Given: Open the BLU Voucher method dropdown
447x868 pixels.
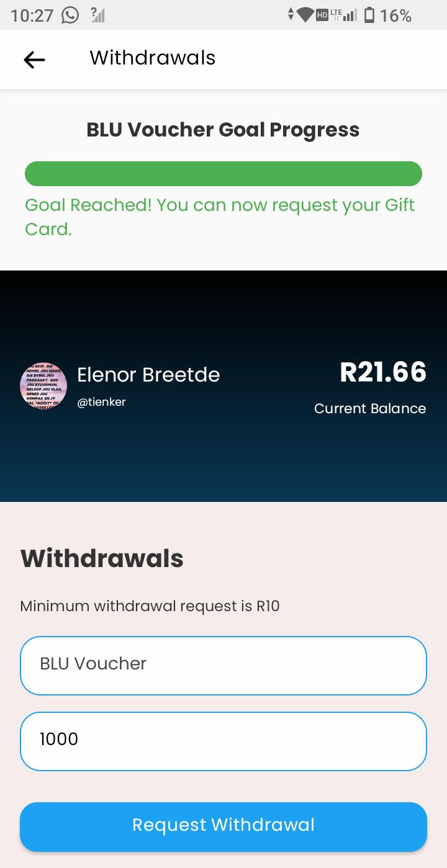Looking at the screenshot, I should point(223,665).
